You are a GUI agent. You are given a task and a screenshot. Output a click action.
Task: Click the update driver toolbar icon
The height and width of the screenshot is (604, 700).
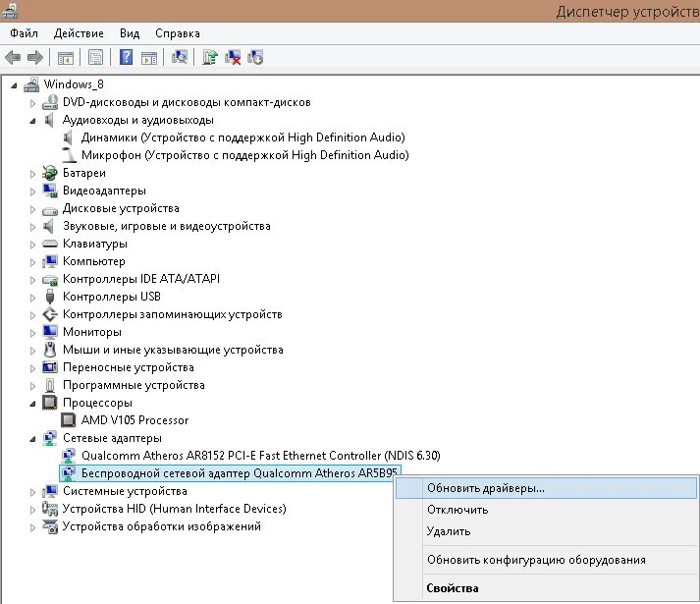point(210,57)
